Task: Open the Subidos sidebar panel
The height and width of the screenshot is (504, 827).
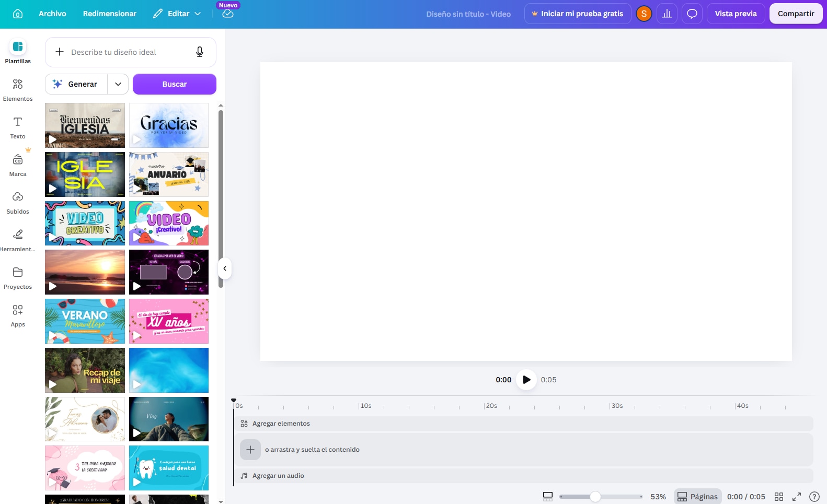Action: click(x=18, y=202)
